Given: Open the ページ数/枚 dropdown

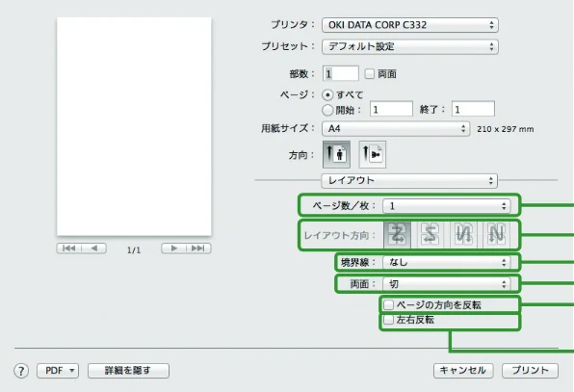Looking at the screenshot, I should (x=446, y=206).
